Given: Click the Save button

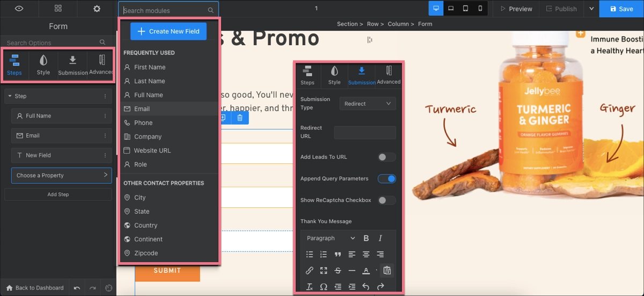Looking at the screenshot, I should [x=621, y=9].
